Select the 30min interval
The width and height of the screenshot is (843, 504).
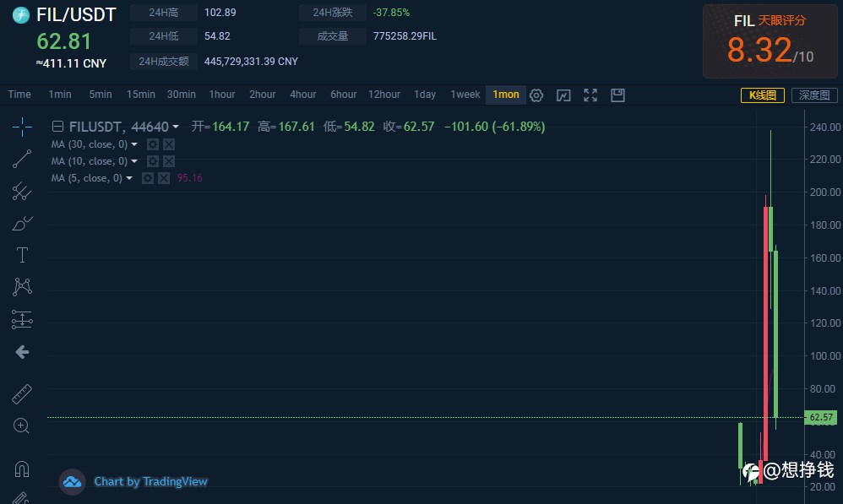click(181, 95)
